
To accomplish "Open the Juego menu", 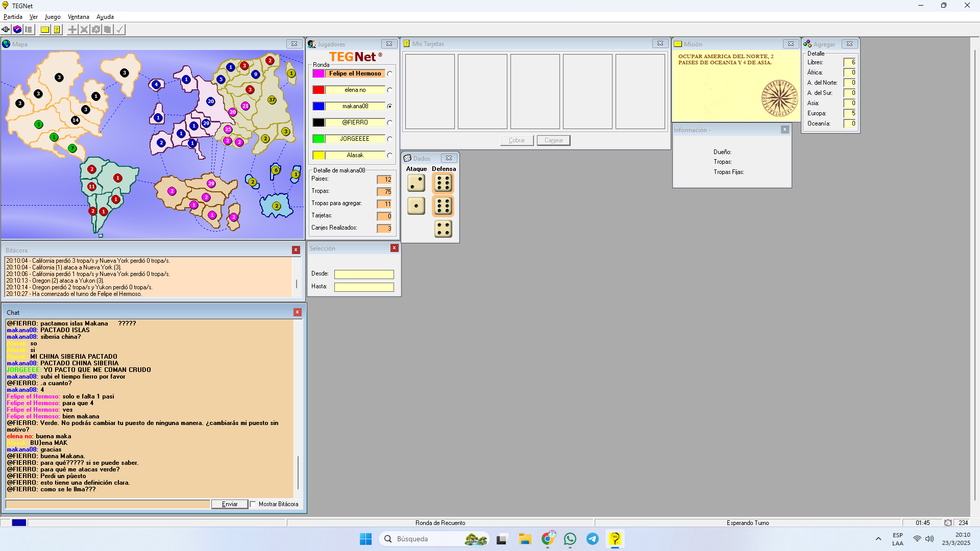I will point(53,17).
